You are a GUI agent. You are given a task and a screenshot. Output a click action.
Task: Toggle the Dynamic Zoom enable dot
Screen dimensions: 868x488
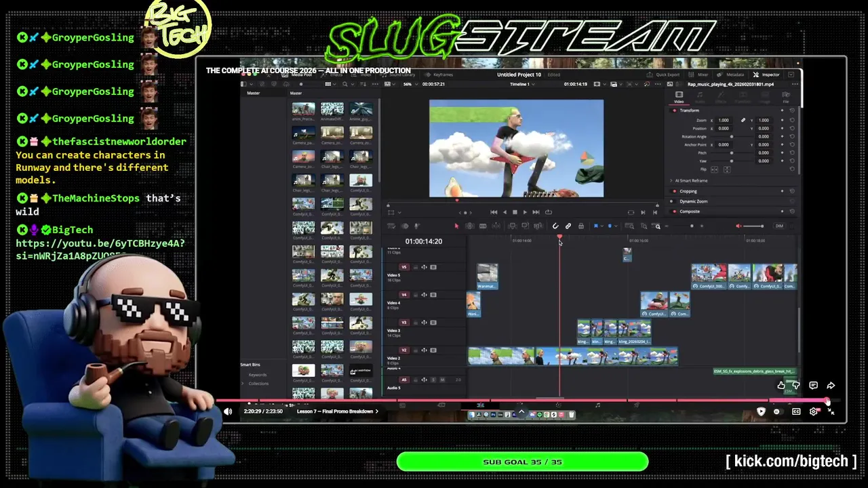pyautogui.click(x=672, y=201)
